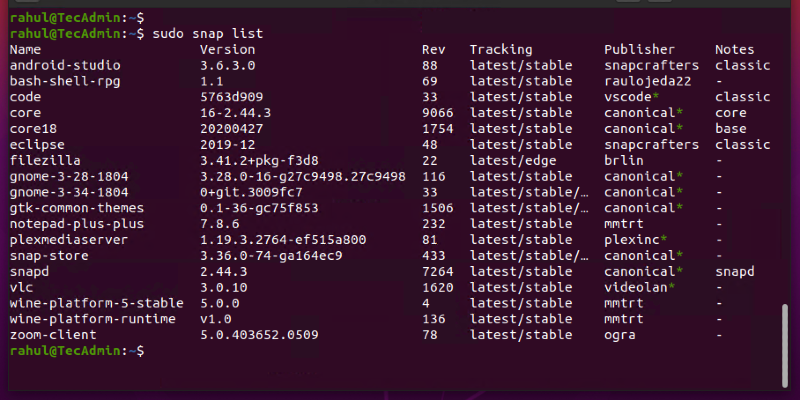Click version '3.6.3.0' of android-studio
Image resolution: width=800 pixels, height=400 pixels.
pyautogui.click(x=228, y=66)
